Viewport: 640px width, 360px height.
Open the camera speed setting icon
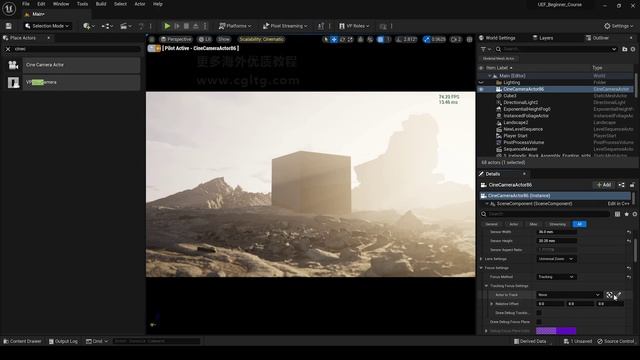click(456, 40)
